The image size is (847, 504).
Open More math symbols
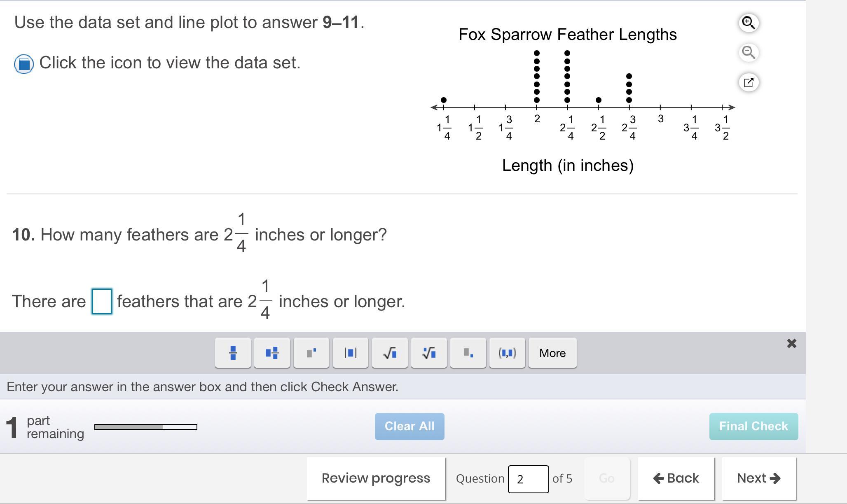click(552, 353)
